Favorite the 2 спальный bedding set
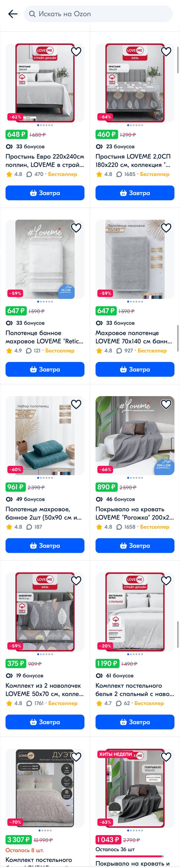The width and height of the screenshot is (180, 868). point(166,581)
